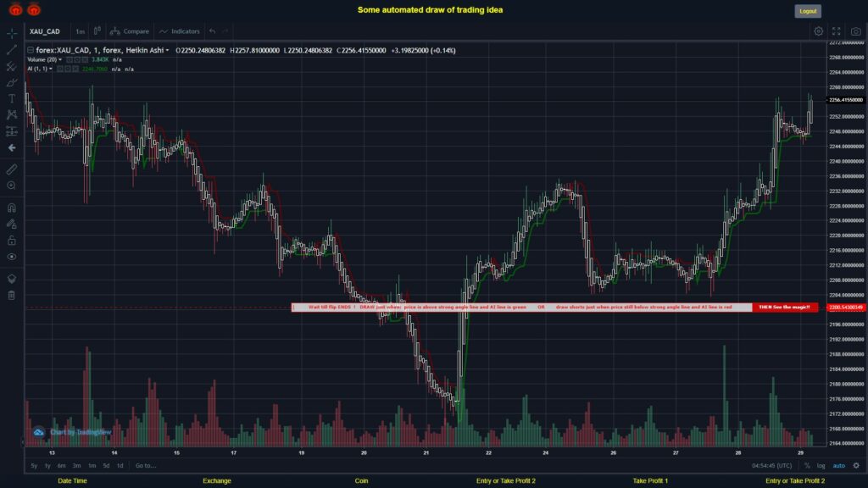This screenshot has height=488, width=868.
Task: Click the Date Time column header
Action: pos(73,481)
